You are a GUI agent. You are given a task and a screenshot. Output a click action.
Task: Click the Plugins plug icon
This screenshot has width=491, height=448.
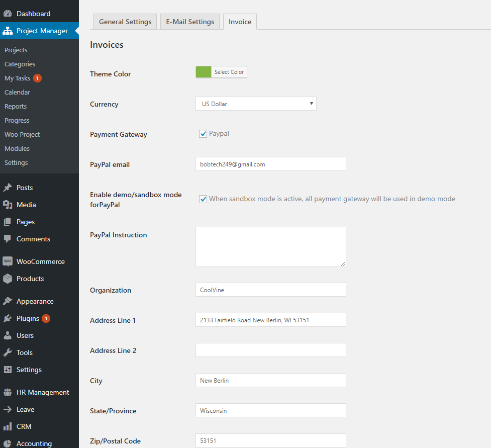coord(8,318)
